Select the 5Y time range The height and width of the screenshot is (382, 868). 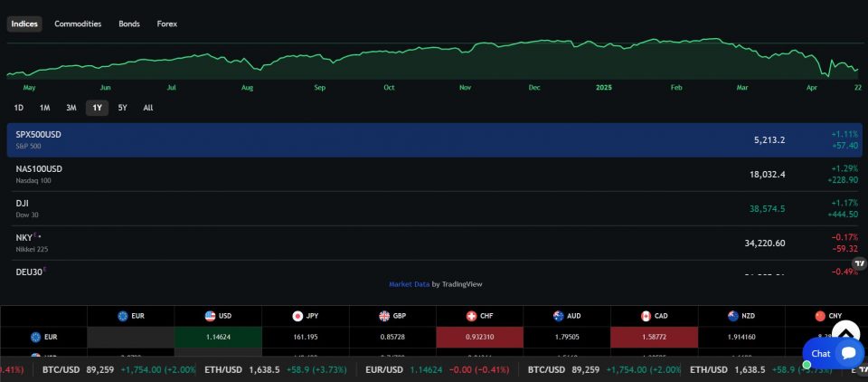(x=123, y=108)
